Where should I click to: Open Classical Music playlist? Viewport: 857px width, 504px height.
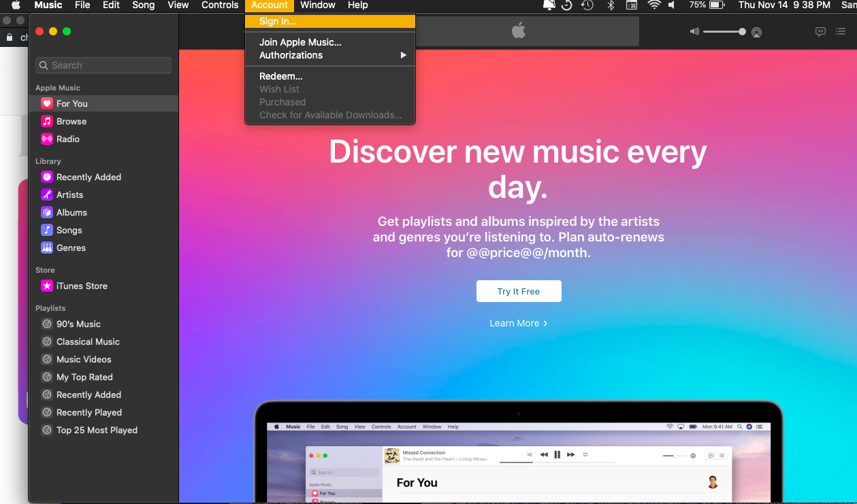click(103, 341)
